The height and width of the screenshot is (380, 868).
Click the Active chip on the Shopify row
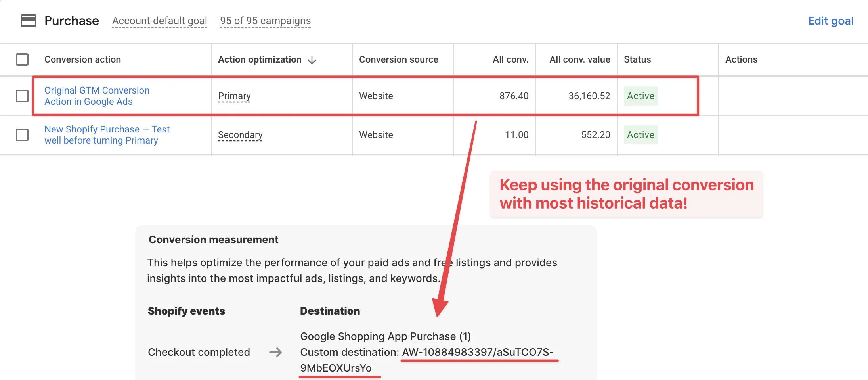tap(640, 134)
